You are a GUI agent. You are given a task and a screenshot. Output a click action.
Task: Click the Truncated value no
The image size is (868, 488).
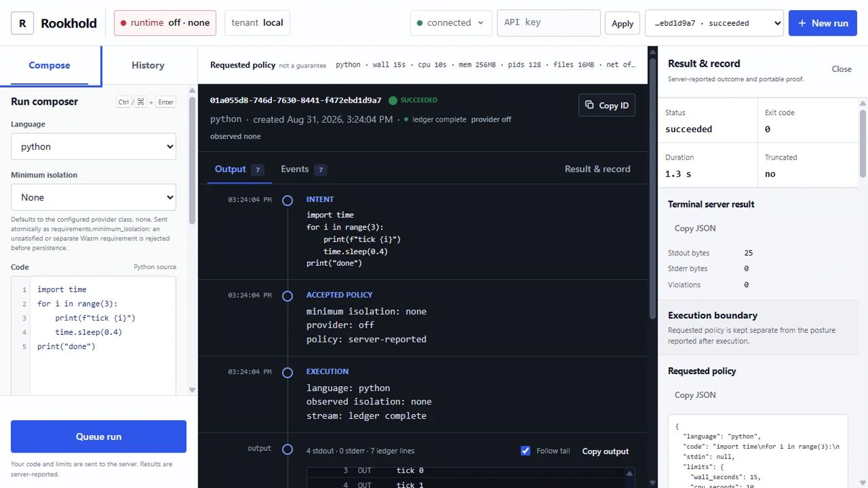point(770,174)
